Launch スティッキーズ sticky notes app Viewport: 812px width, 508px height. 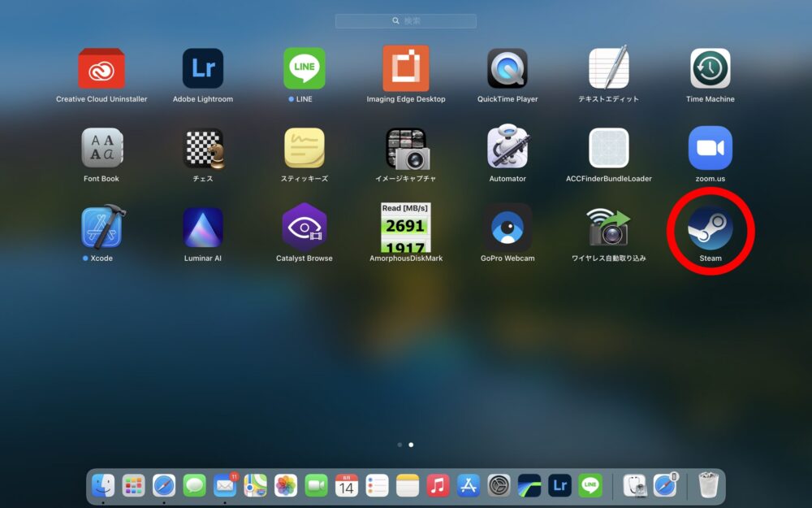point(304,148)
